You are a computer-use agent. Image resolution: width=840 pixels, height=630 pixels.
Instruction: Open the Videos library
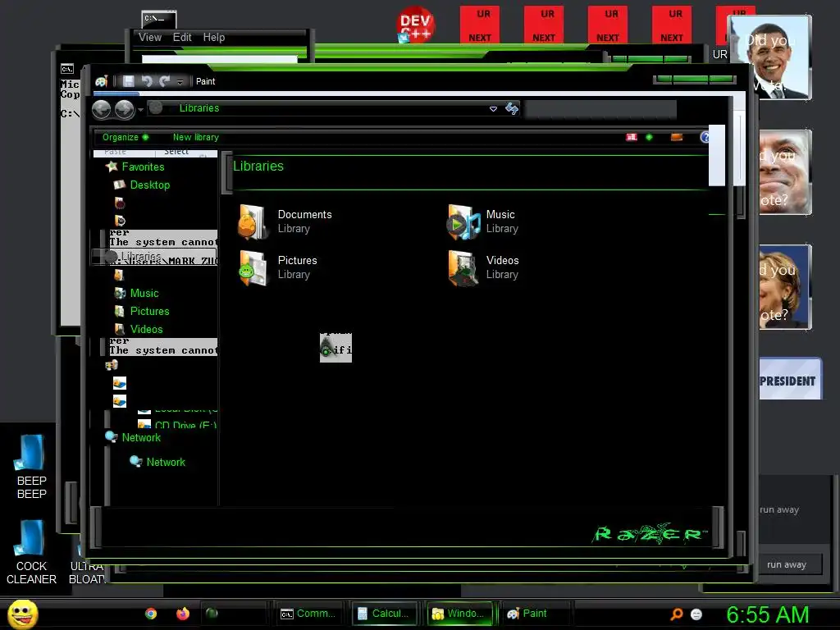coord(483,267)
